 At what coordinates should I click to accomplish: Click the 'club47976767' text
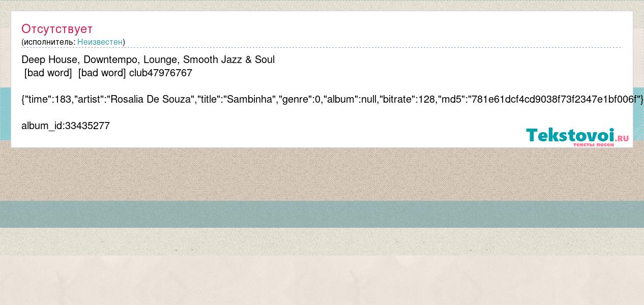(x=161, y=73)
